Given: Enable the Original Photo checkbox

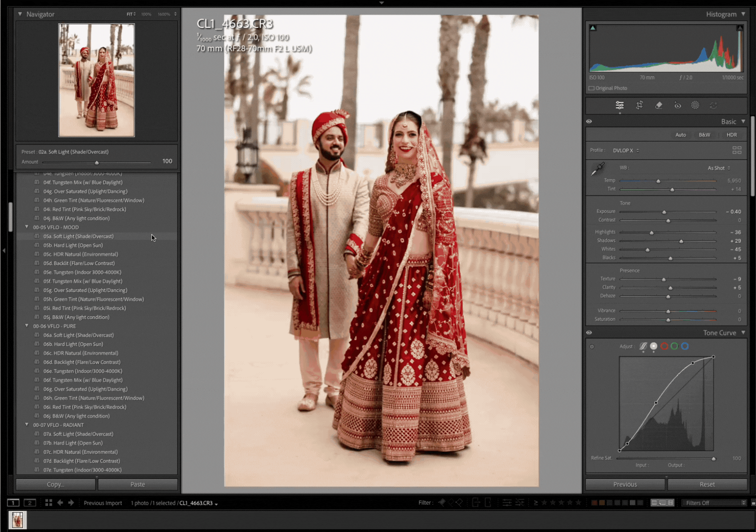Looking at the screenshot, I should point(592,88).
